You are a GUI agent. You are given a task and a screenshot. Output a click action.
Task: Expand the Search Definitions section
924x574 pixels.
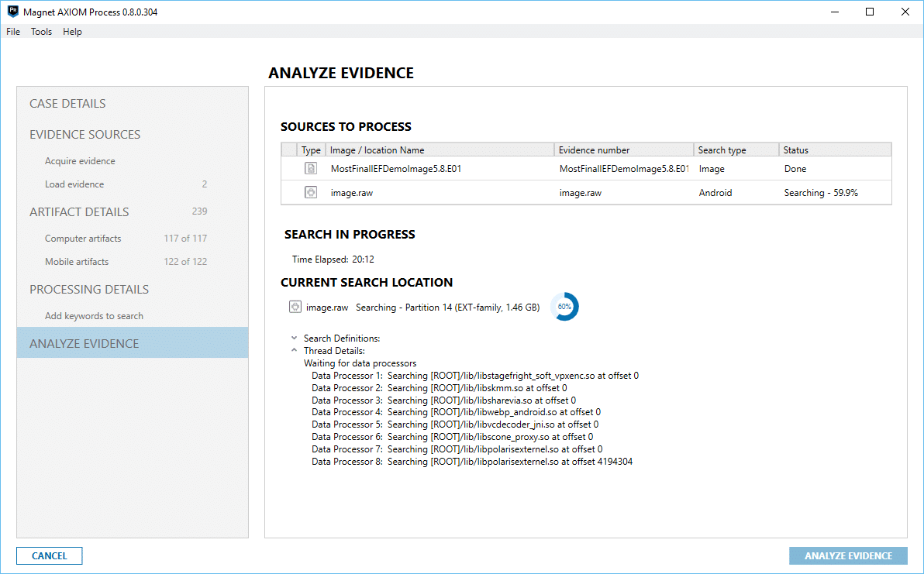[x=293, y=338]
